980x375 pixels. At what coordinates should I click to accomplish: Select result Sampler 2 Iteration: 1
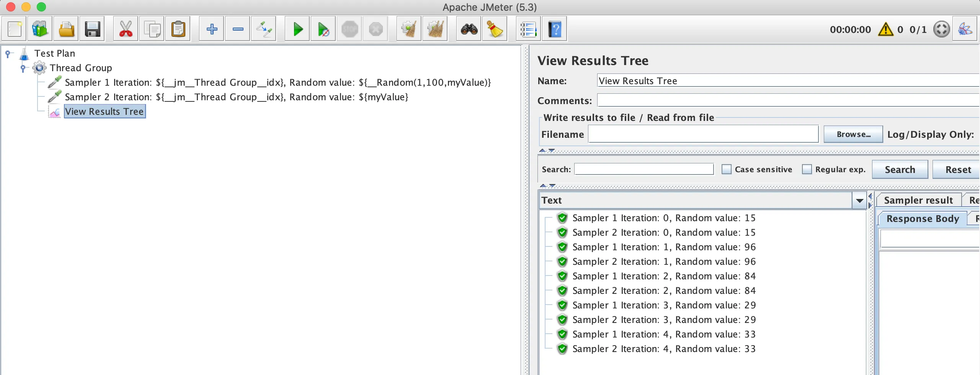pos(664,262)
